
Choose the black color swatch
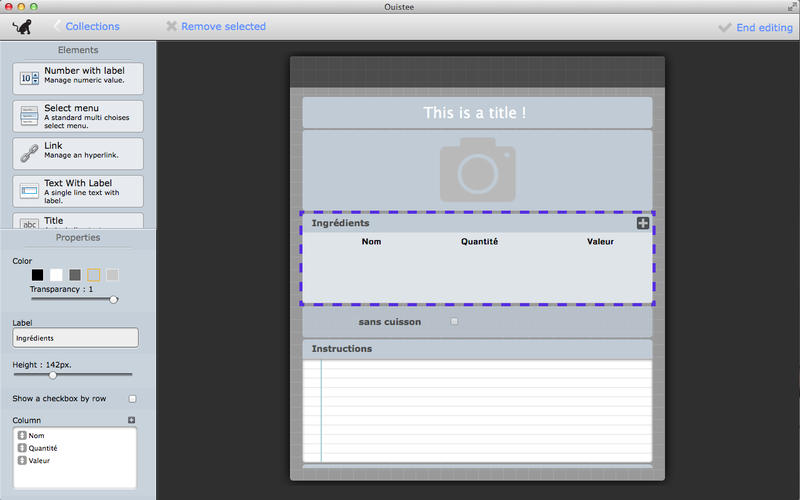tap(37, 275)
